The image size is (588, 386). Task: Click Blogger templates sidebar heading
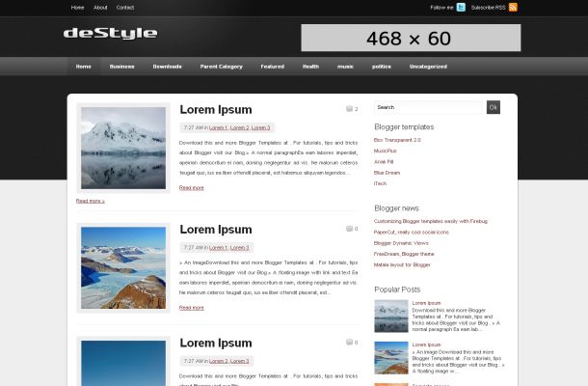[404, 127]
